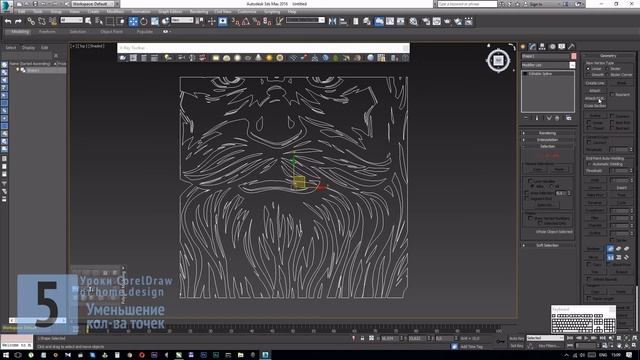Image resolution: width=640 pixels, height=360 pixels.
Task: Toggle the Percent Snap icon
Action: [256, 21]
